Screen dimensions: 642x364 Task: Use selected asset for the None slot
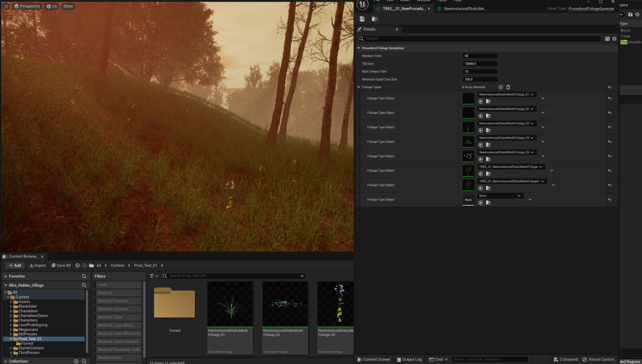click(x=481, y=202)
